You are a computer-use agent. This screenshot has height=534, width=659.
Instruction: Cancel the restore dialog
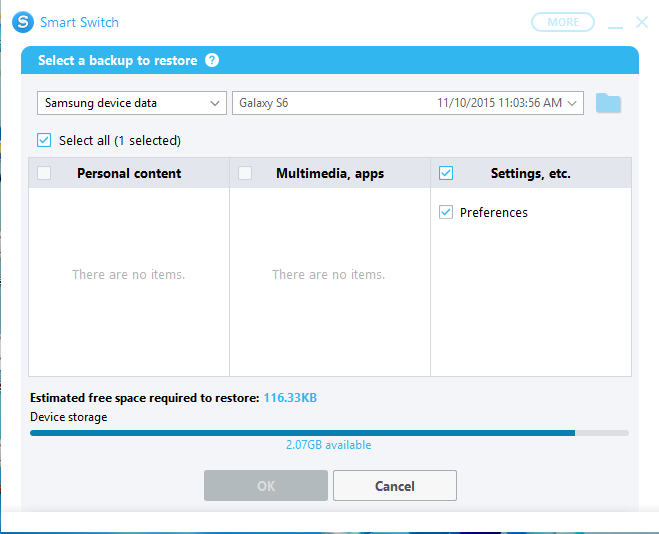tap(395, 486)
